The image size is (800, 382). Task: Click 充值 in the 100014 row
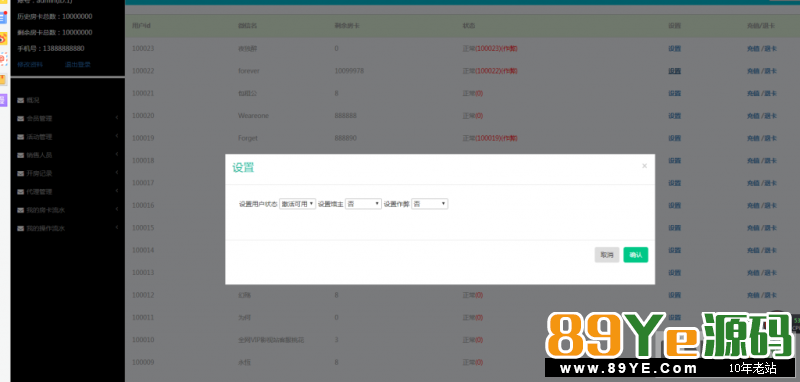pyautogui.click(x=753, y=250)
